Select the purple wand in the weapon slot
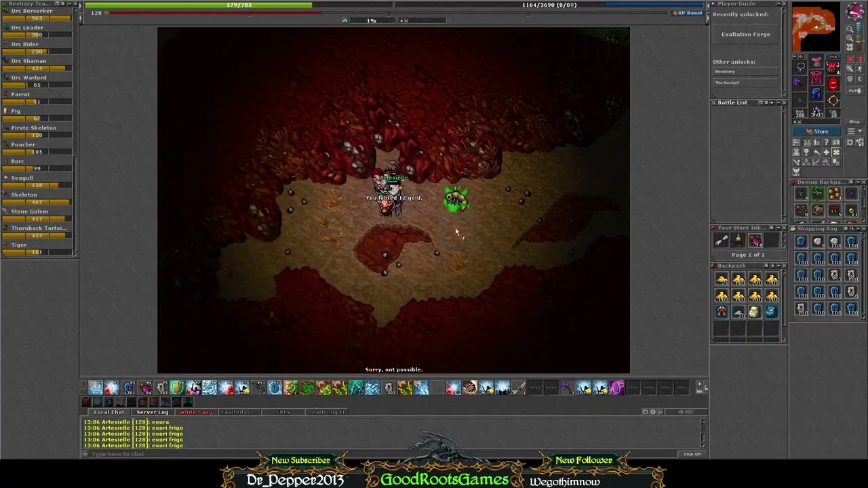 [x=799, y=83]
